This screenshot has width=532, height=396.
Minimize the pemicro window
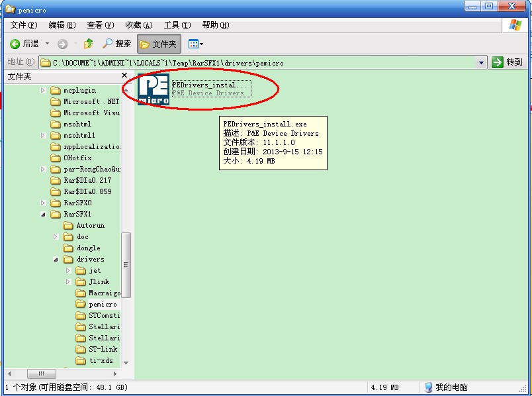[472, 6]
